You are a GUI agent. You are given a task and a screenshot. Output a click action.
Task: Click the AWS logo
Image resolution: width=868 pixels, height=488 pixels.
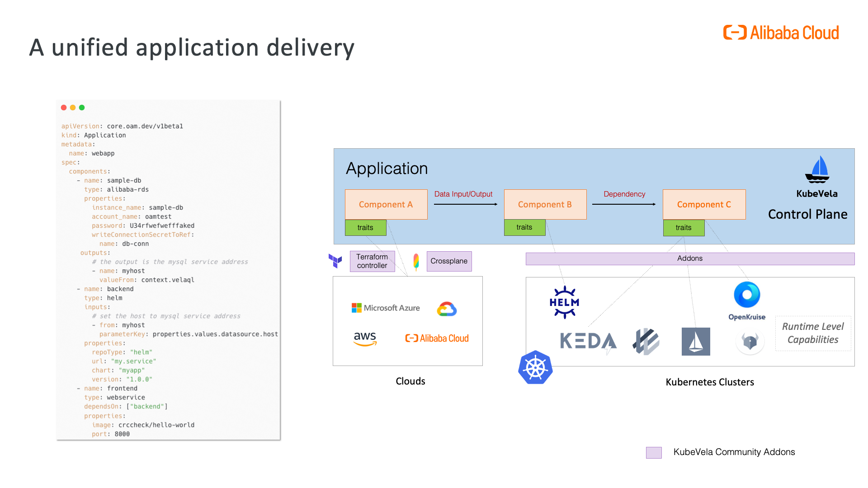coord(365,339)
